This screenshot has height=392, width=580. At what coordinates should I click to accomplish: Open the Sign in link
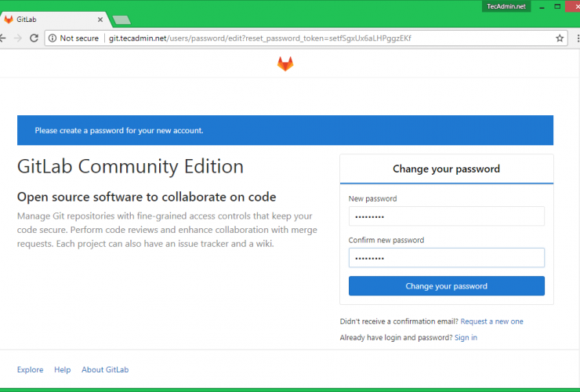coord(466,337)
